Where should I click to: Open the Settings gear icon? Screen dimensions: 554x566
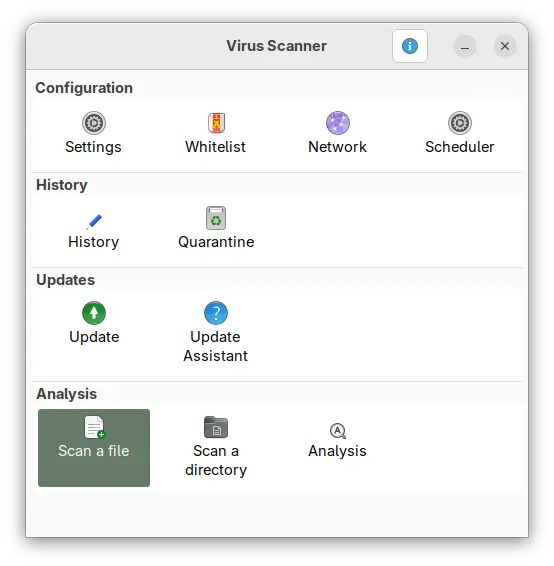[x=94, y=123]
